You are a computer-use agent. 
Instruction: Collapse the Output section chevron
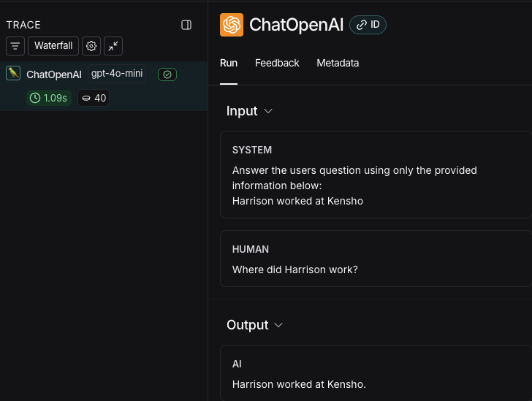(278, 325)
